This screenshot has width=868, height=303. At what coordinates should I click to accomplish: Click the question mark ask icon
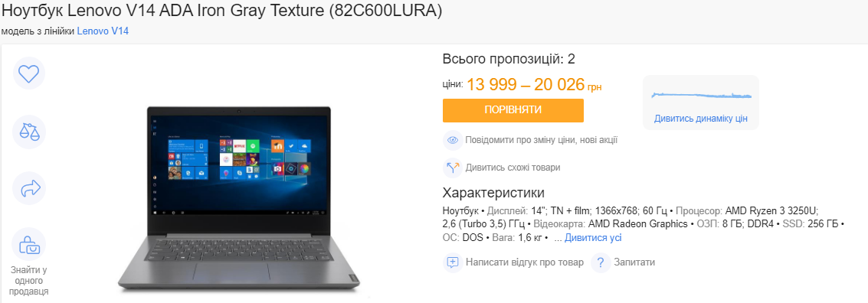pyautogui.click(x=601, y=262)
